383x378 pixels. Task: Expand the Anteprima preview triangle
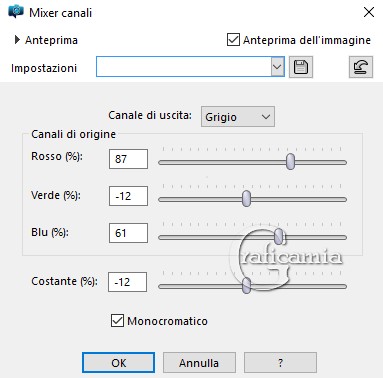pos(17,40)
